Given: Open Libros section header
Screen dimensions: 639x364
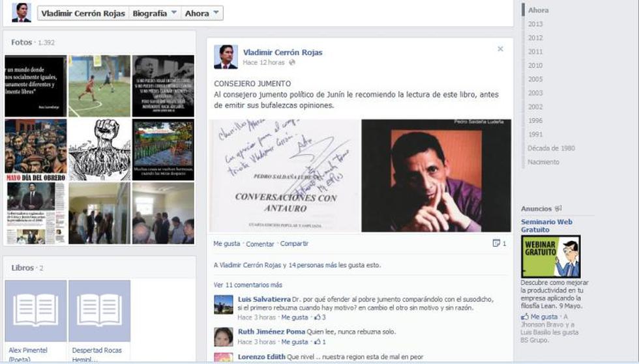Looking at the screenshot, I should 22,268.
